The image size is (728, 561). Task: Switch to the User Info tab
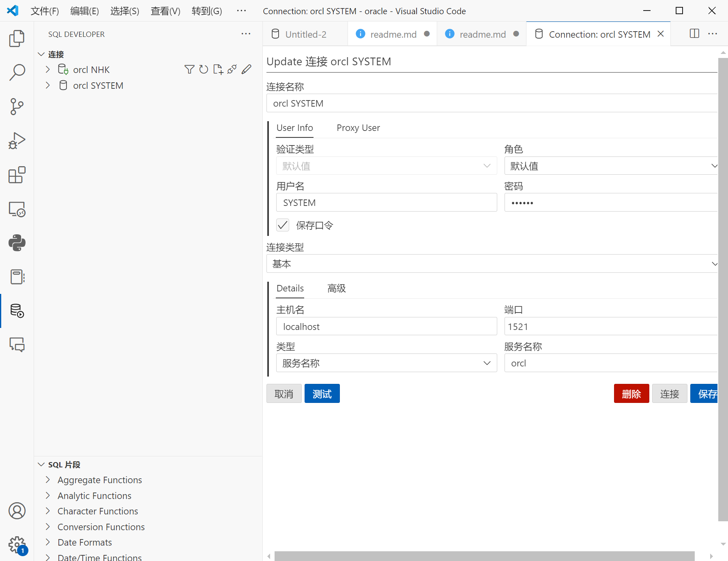click(295, 128)
